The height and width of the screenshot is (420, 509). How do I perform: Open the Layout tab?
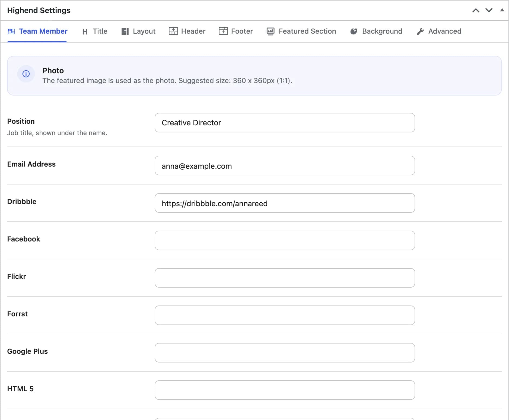click(138, 31)
